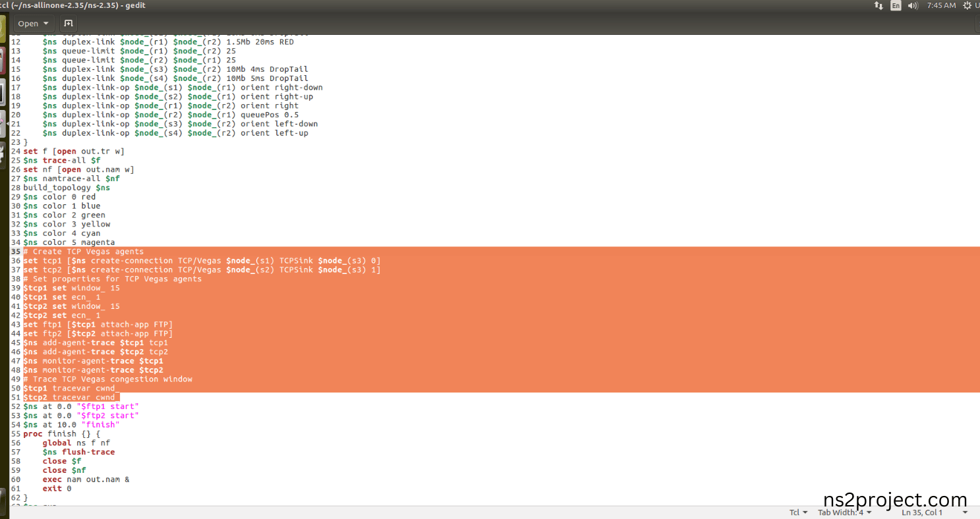Viewport: 980px width, 519px height.
Task: Click '$ns monitor-agent-trace $tcp2' line
Action: point(93,370)
